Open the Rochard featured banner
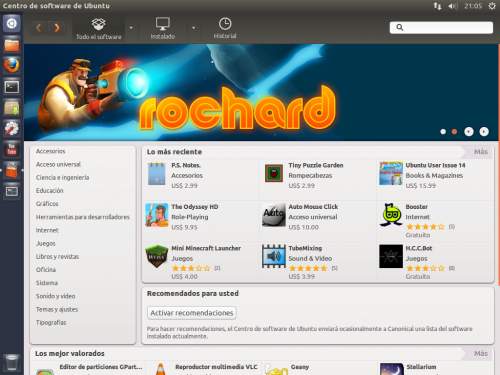Viewport: 500px width, 375px height. pyautogui.click(x=261, y=92)
